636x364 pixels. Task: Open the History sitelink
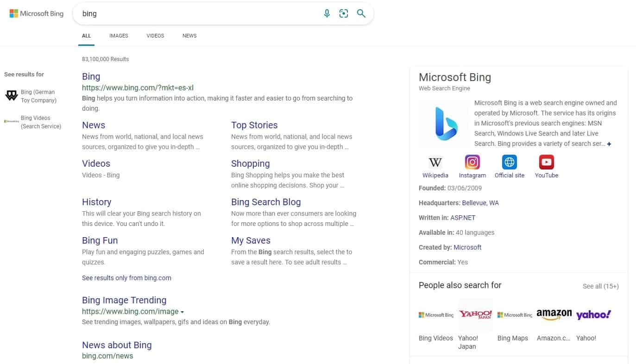point(96,202)
